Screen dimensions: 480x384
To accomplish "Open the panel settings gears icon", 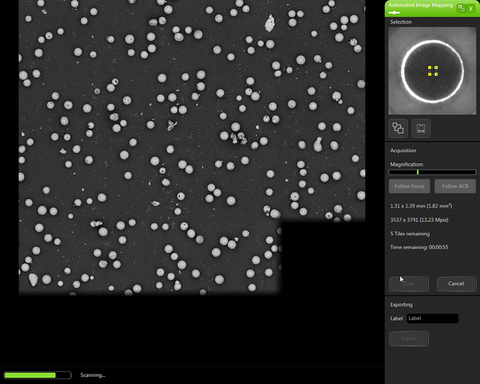I will (461, 8).
